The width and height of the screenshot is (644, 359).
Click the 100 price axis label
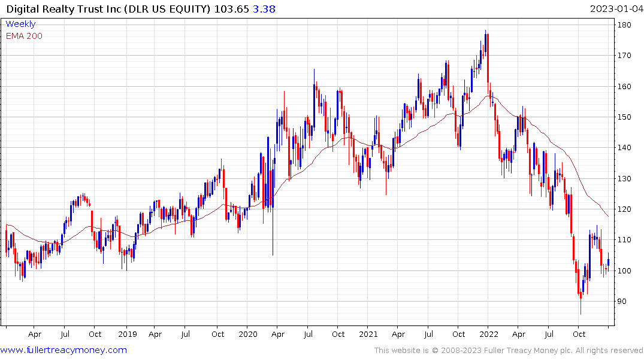click(624, 270)
